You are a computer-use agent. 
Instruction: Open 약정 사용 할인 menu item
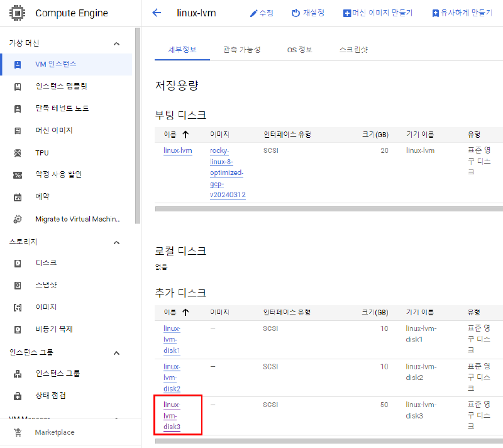[58, 175]
